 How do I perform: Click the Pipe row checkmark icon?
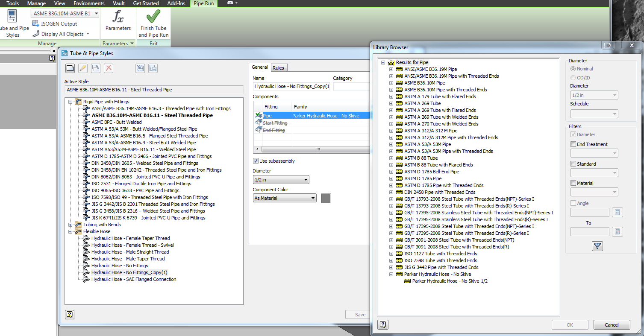pos(258,116)
